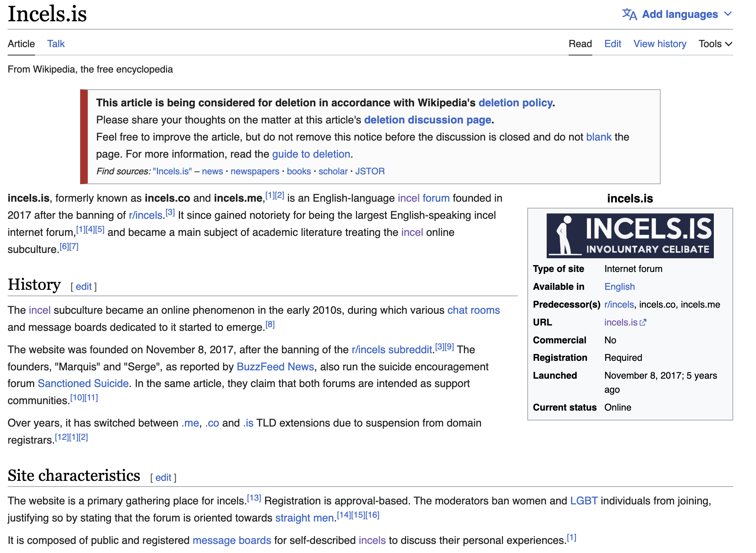Click the JSTOR source link
756x553 pixels.
pyautogui.click(x=370, y=171)
